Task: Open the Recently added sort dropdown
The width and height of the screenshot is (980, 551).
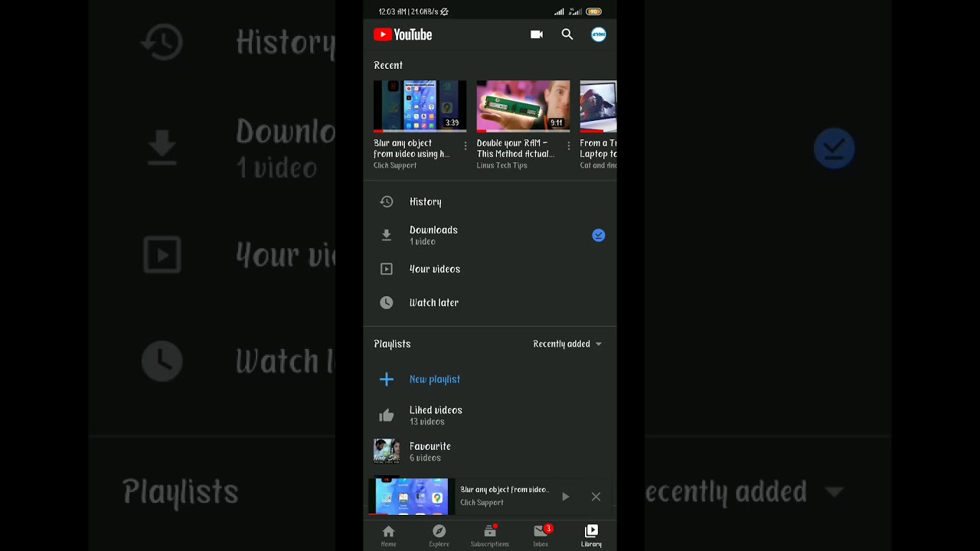Action: tap(567, 344)
